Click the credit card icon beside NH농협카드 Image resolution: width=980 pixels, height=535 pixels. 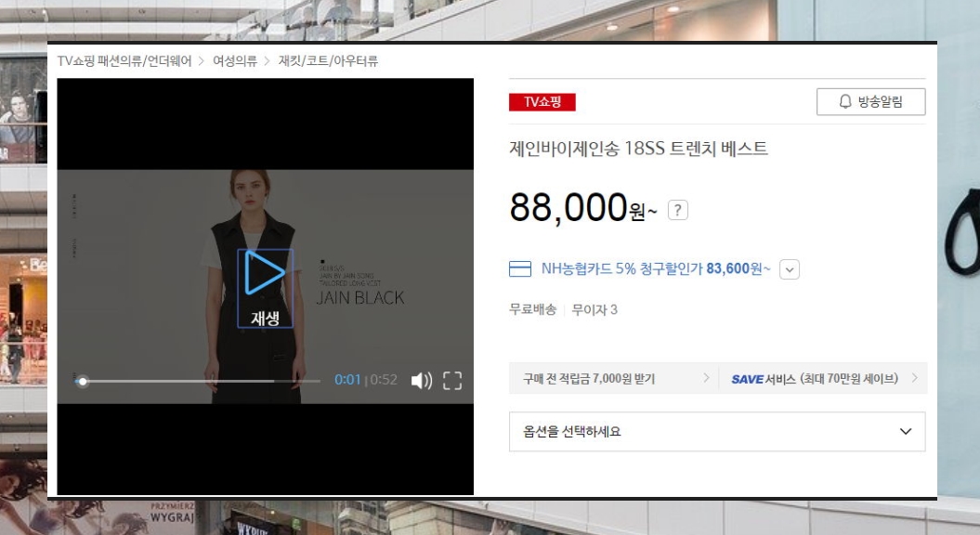click(x=520, y=268)
